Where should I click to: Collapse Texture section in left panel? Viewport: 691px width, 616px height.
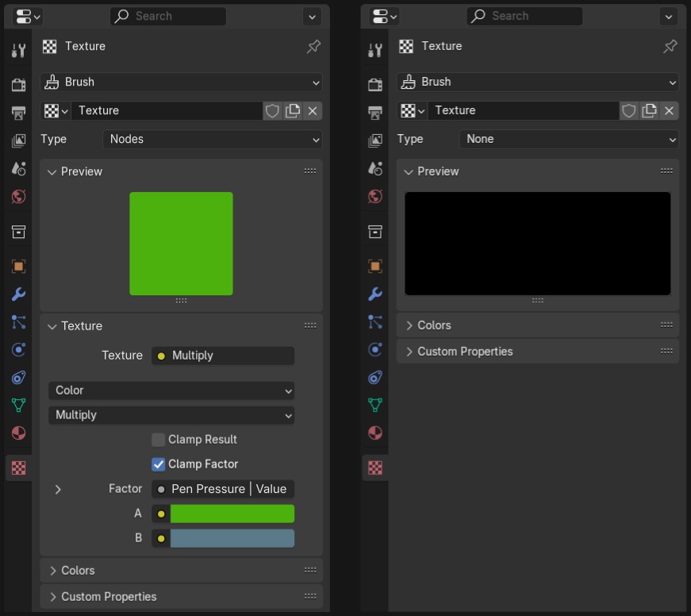pyautogui.click(x=52, y=327)
